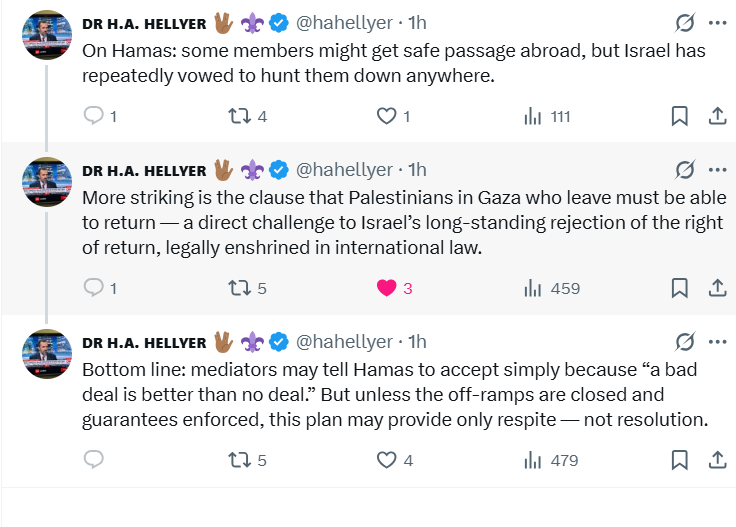Open @hahellyer handle on first tweet
This screenshot has height=527, width=736.
point(345,23)
